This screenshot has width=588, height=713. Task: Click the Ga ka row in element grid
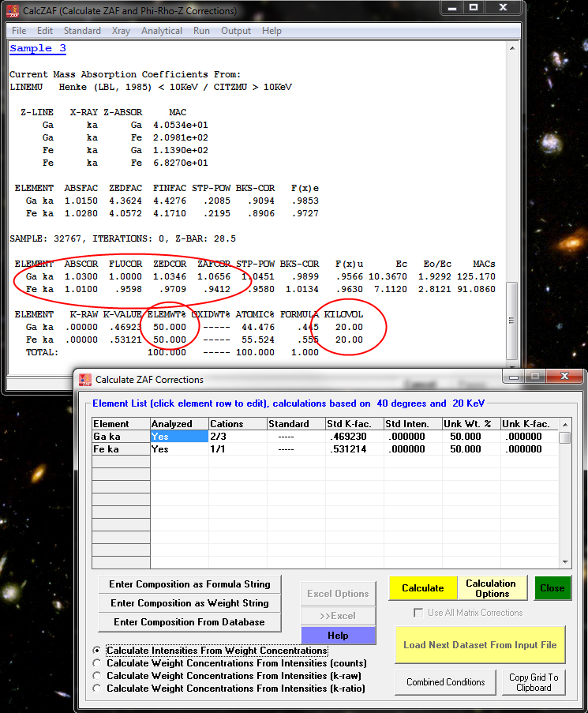(x=121, y=436)
